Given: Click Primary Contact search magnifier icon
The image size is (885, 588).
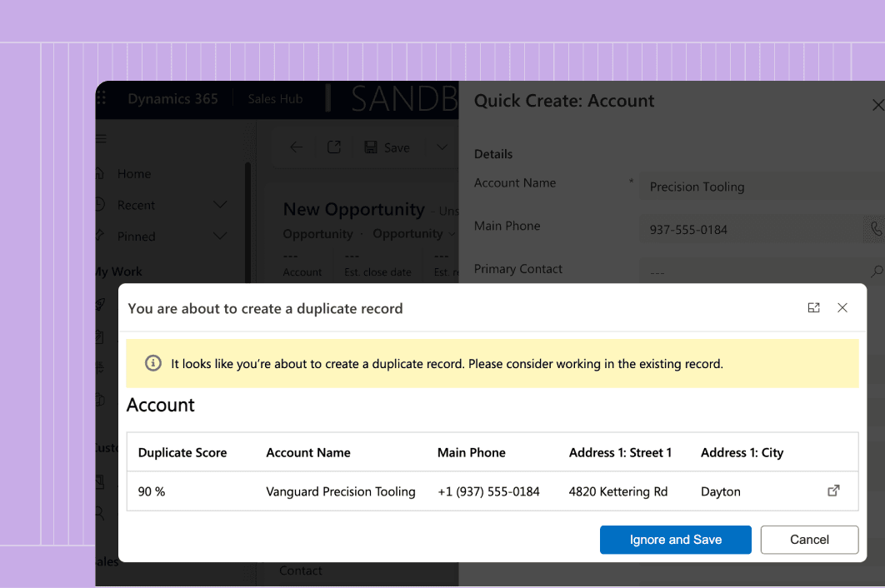Looking at the screenshot, I should coord(876,272).
